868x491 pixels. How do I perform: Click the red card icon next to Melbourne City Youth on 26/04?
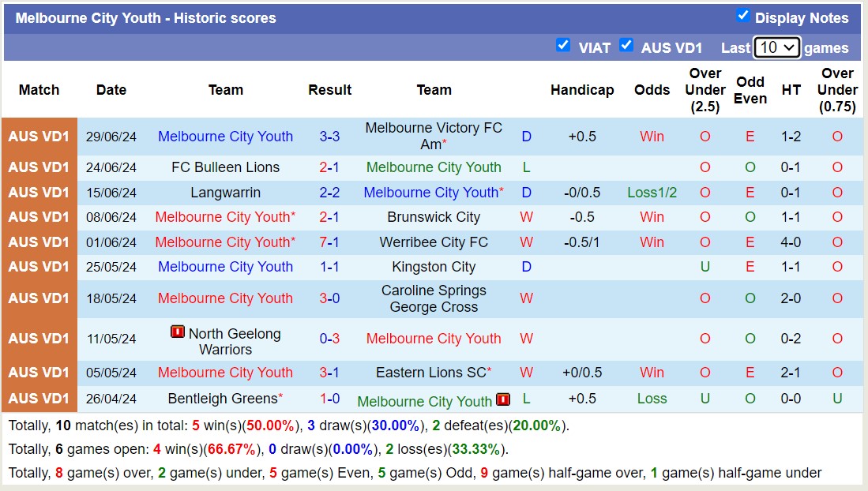[x=502, y=400]
